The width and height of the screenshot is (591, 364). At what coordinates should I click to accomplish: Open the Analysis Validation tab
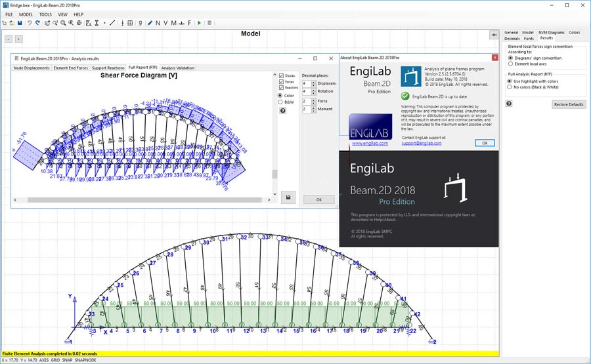coord(177,68)
